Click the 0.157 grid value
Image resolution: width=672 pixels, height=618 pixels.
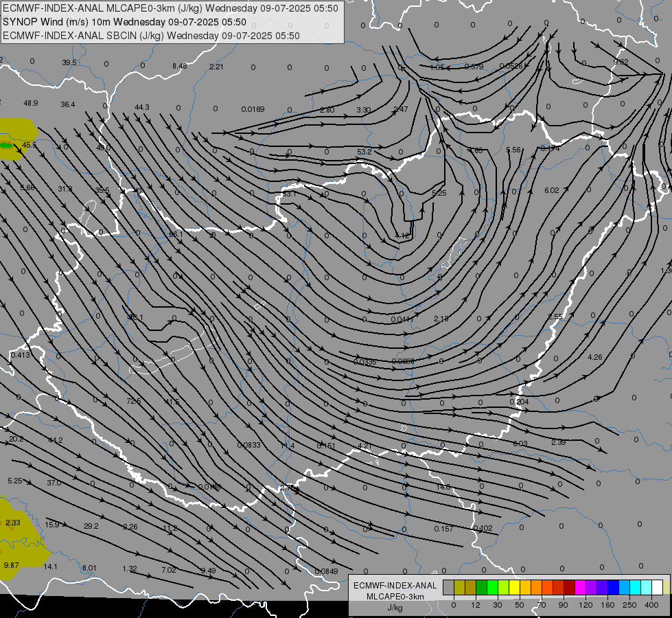(x=443, y=529)
